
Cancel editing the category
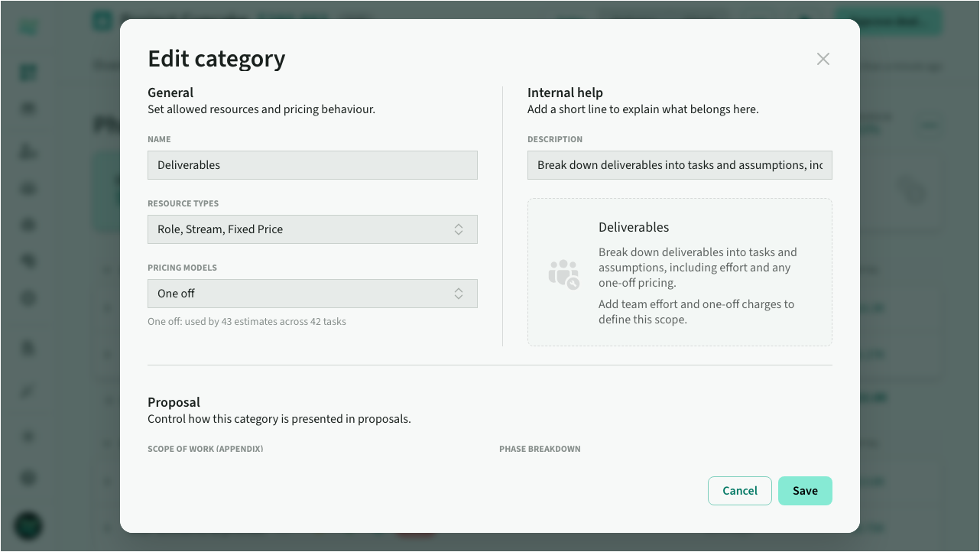coord(739,491)
